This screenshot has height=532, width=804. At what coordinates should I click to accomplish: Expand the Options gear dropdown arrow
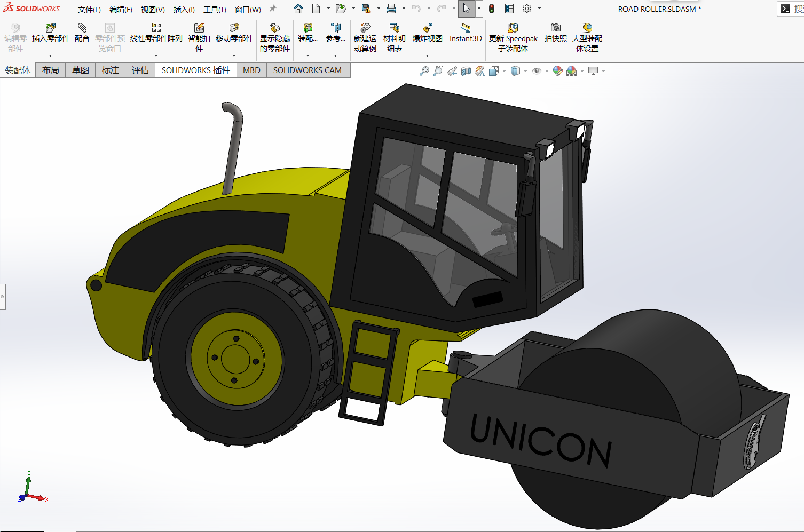539,9
